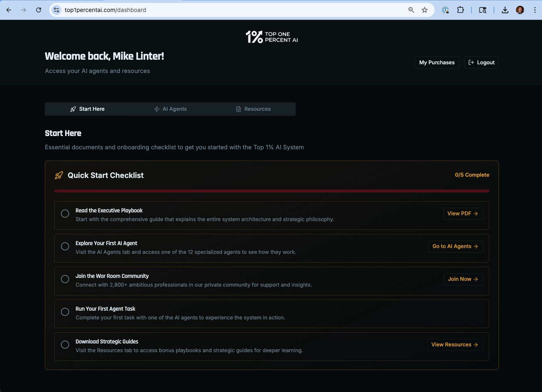Click the Quick Start progress bar
The height and width of the screenshot is (392, 542).
pos(272,191)
